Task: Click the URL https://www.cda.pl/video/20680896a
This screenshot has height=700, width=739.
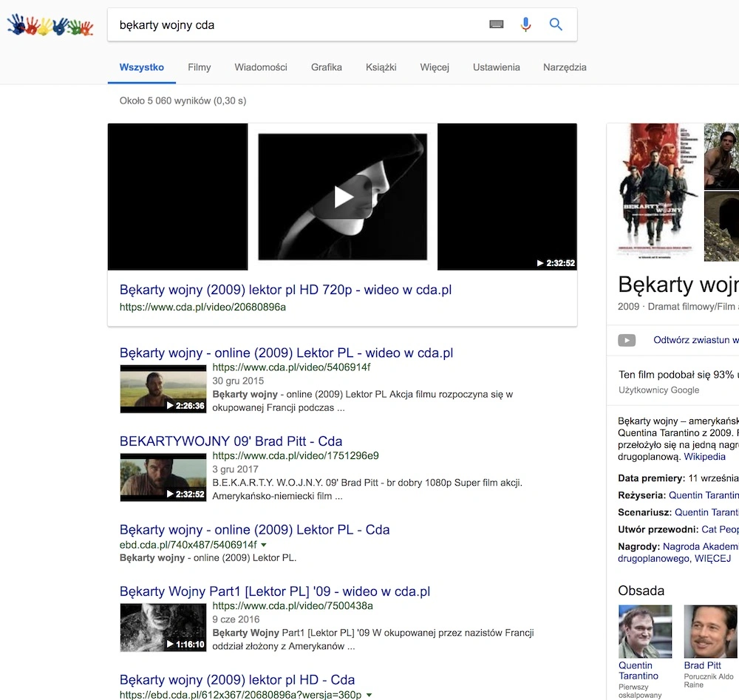Action: click(x=202, y=307)
